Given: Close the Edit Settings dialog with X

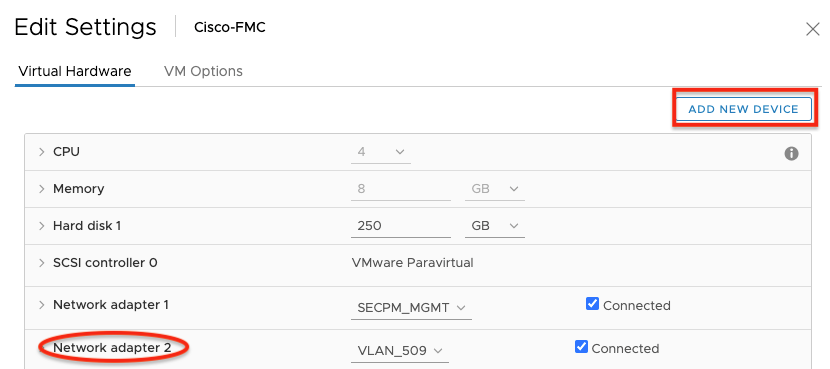Looking at the screenshot, I should click(813, 29).
